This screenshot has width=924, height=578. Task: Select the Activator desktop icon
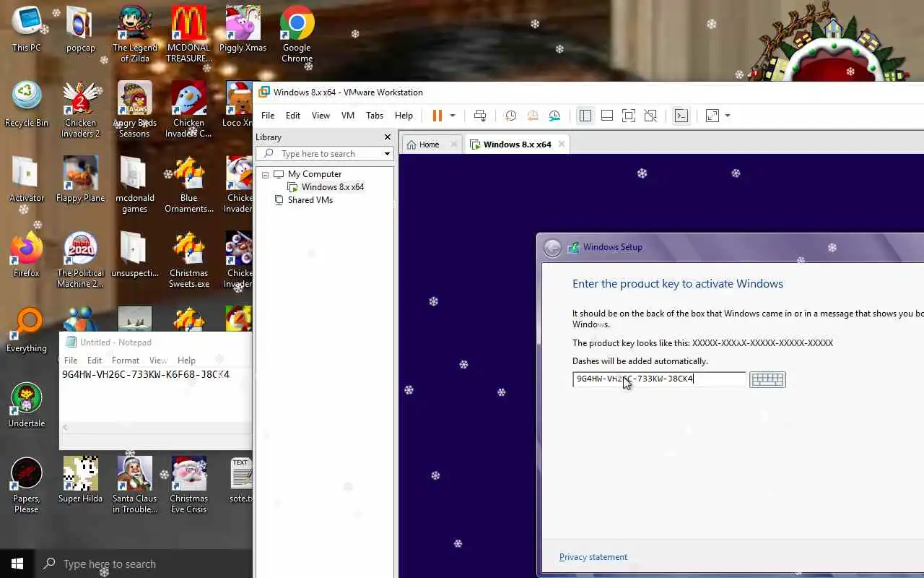click(27, 180)
